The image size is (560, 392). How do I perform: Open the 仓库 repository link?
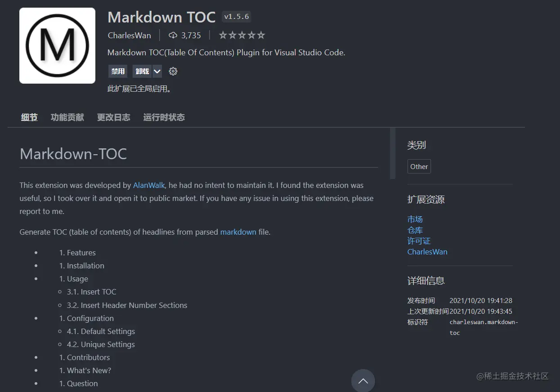click(415, 230)
